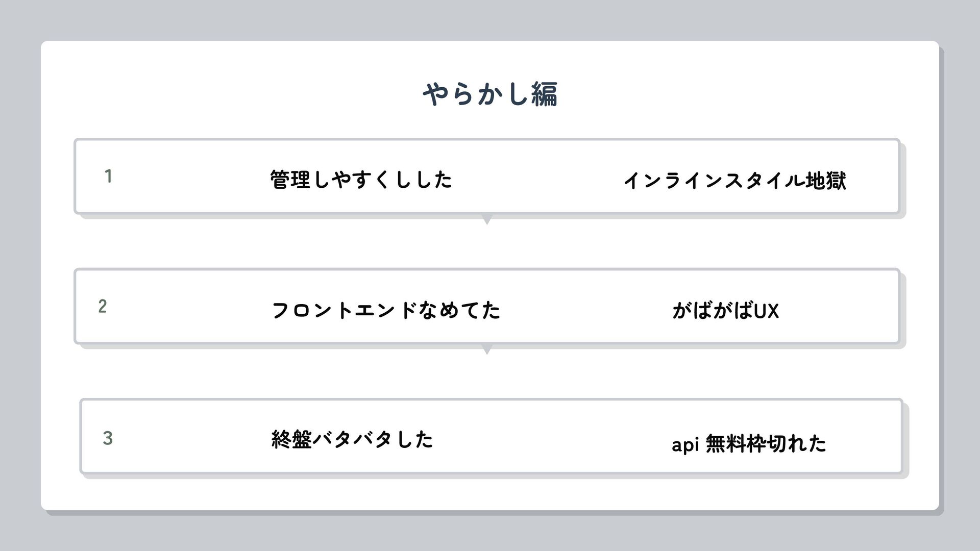980x551 pixels.
Task: Select the text インラインスタイル地獄
Action: (734, 181)
